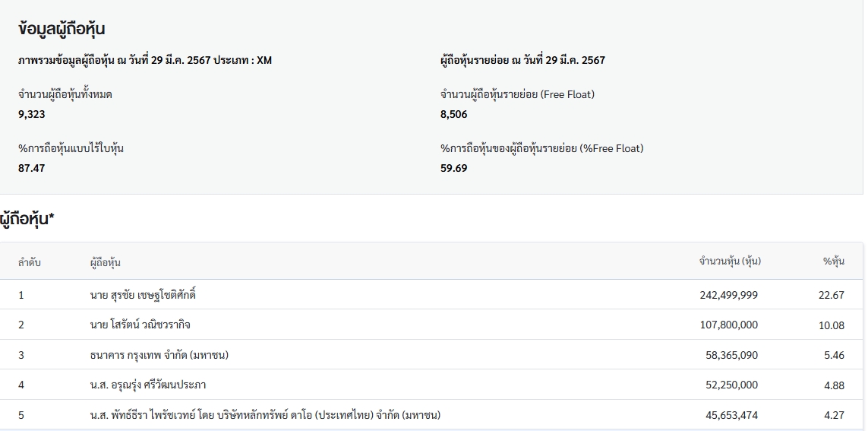This screenshot has width=868, height=431.
Task: Click percentage value 22.67
Action: (x=832, y=295)
